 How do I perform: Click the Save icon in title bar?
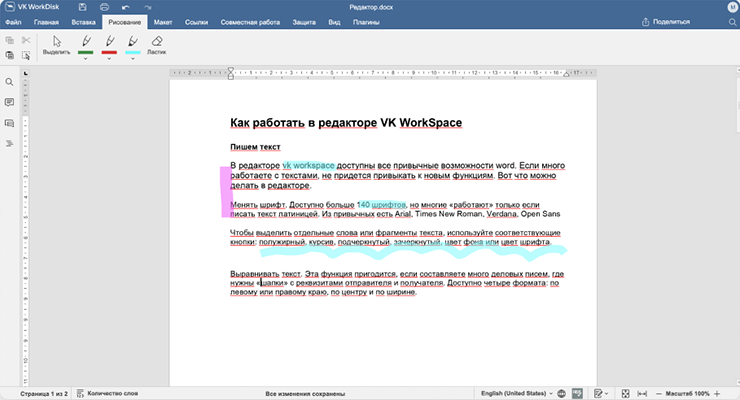[x=83, y=7]
